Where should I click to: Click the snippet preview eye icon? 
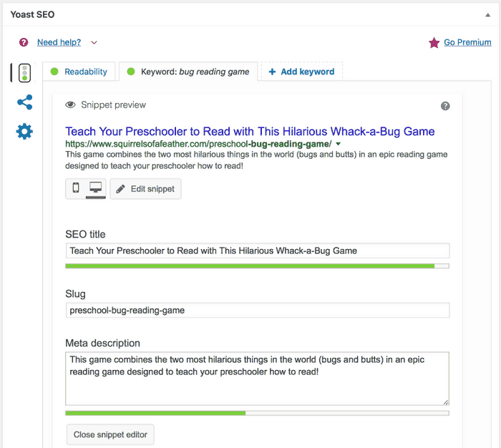70,104
